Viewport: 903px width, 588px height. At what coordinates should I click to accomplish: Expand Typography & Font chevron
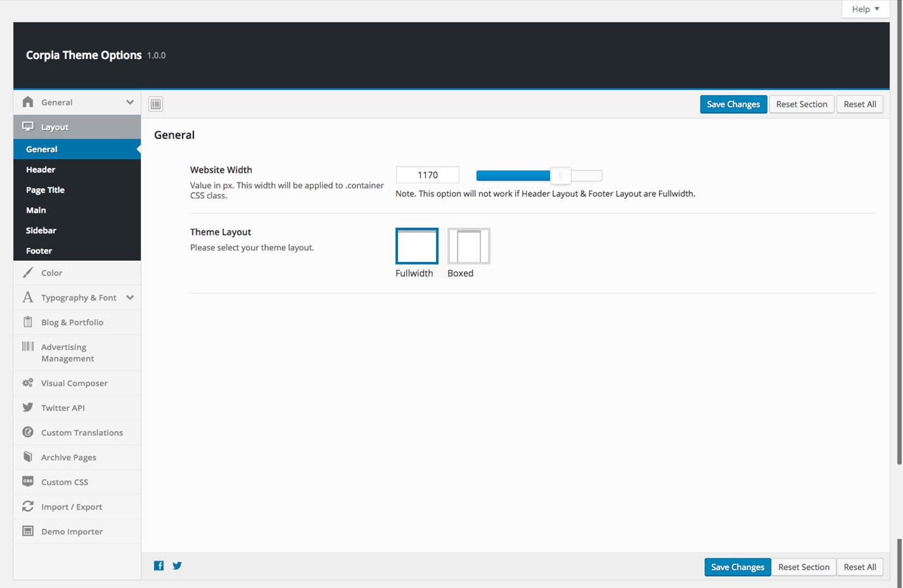pos(130,297)
